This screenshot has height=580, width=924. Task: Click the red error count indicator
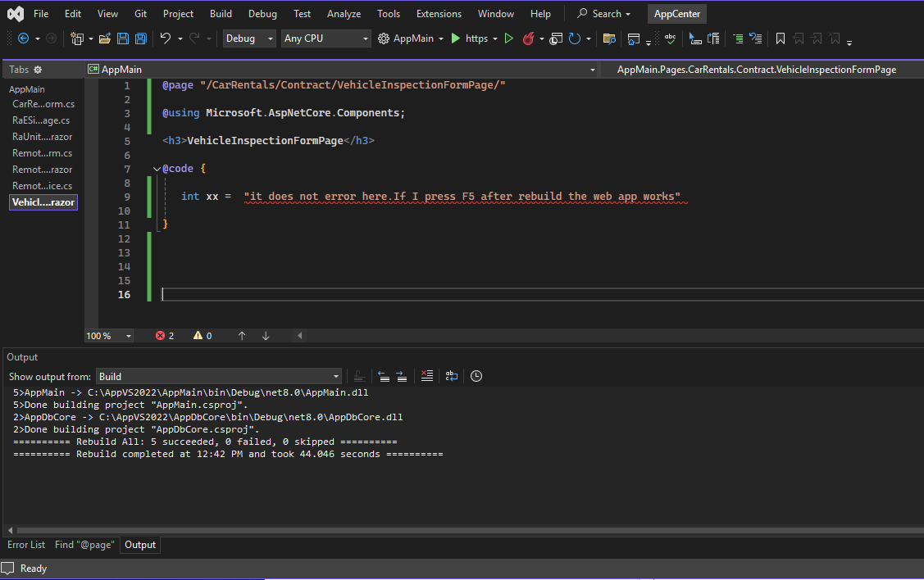coord(165,336)
